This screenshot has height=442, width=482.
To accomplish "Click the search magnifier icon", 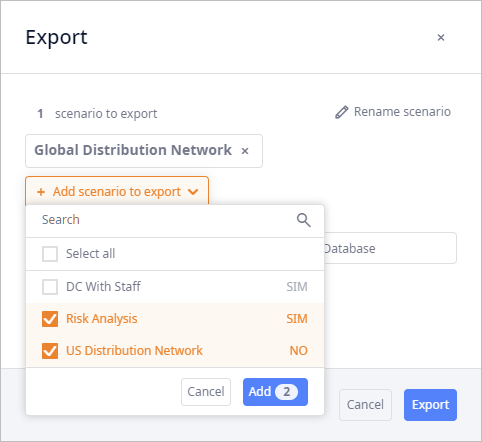I will tap(303, 220).
